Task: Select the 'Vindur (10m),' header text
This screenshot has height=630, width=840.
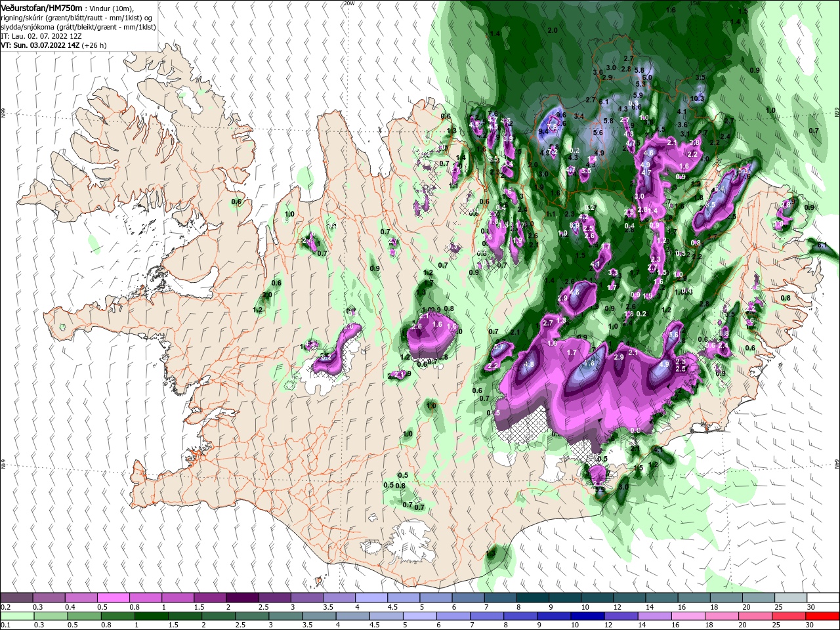Action: [112, 8]
